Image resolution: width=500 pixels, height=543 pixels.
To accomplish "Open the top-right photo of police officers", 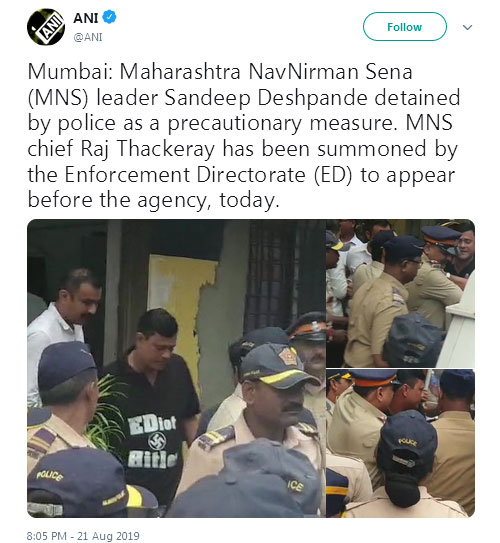I will click(401, 293).
